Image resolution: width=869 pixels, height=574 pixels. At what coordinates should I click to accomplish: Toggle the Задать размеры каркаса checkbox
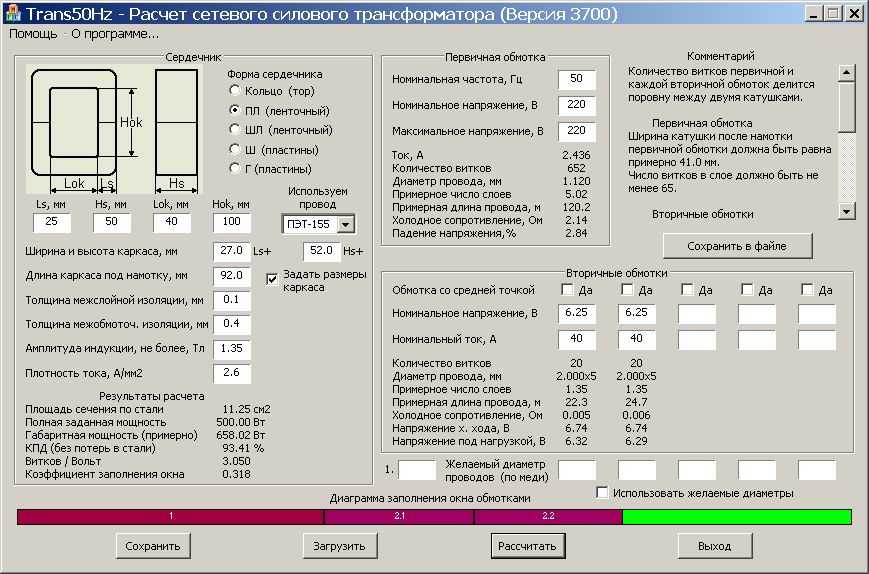pos(272,279)
